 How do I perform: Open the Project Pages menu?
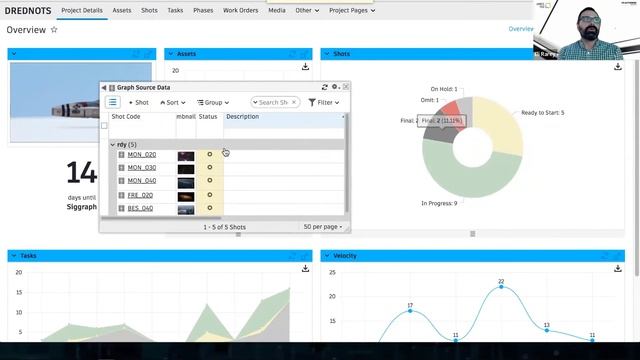click(x=352, y=10)
